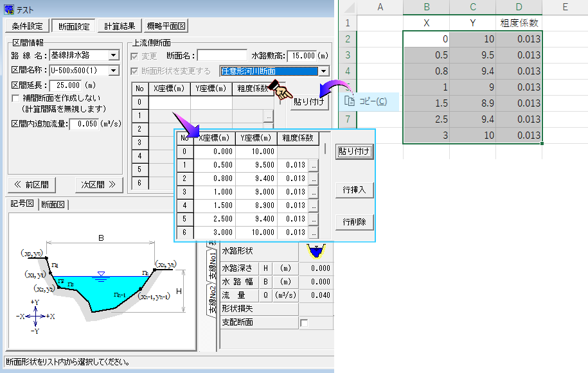
Task: Click the ellipsis button in row 6
Action: tap(313, 232)
